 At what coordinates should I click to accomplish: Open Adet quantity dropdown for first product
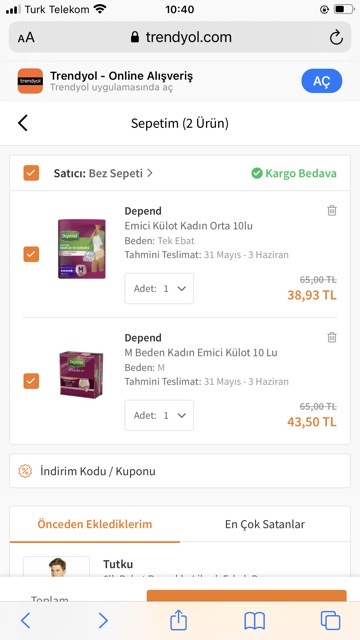coord(159,289)
